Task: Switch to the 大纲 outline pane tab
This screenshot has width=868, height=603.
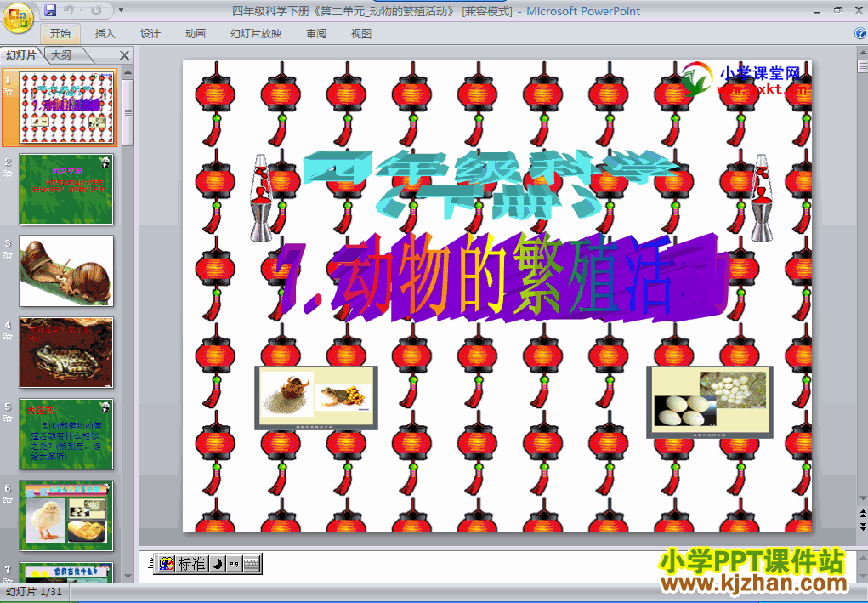Action: point(61,54)
